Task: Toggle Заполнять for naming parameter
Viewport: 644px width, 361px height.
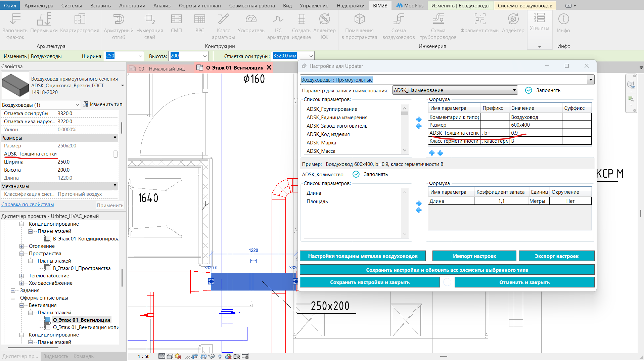Action: coord(528,90)
